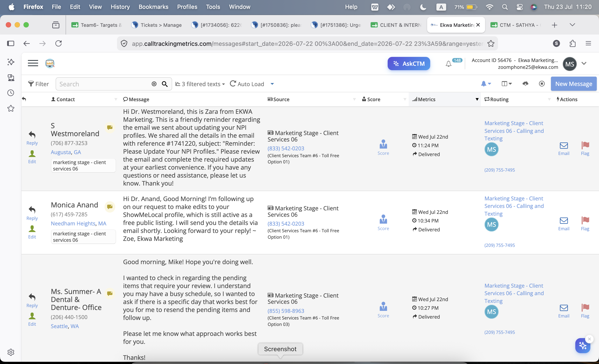Flag the S Westmoreland message
Image resolution: width=599 pixels, height=364 pixels.
click(585, 149)
